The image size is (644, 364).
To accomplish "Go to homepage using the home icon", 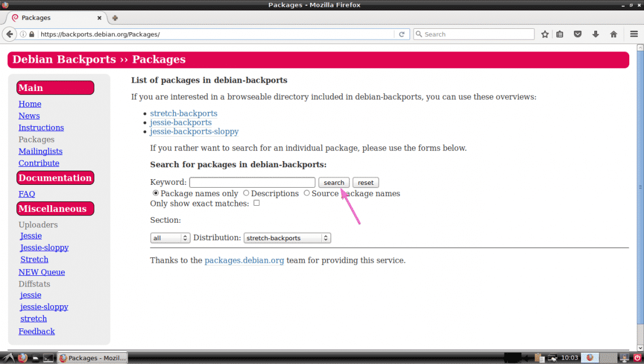I will point(613,34).
